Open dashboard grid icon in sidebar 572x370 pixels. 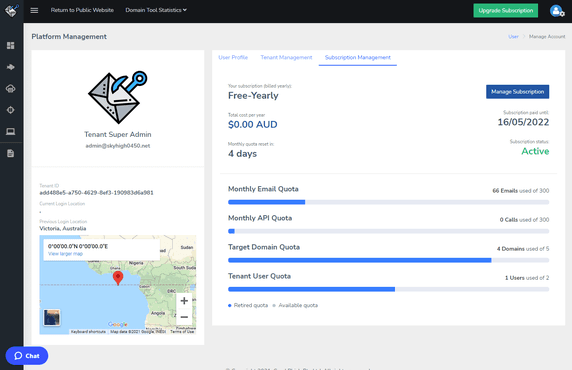click(x=11, y=45)
